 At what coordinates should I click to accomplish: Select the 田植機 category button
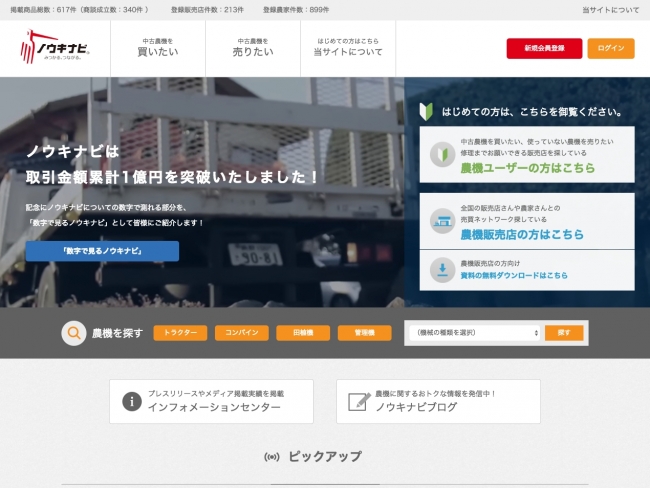pos(303,333)
